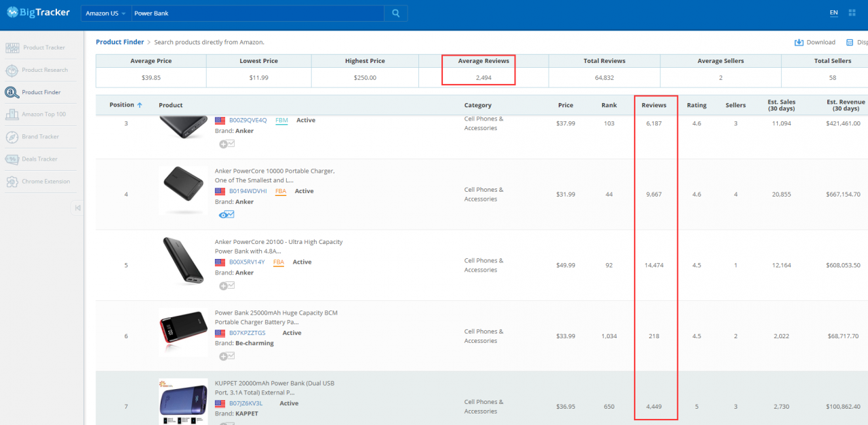This screenshot has height=425, width=868.
Task: Select Product Finder in sidebar
Action: pos(41,92)
